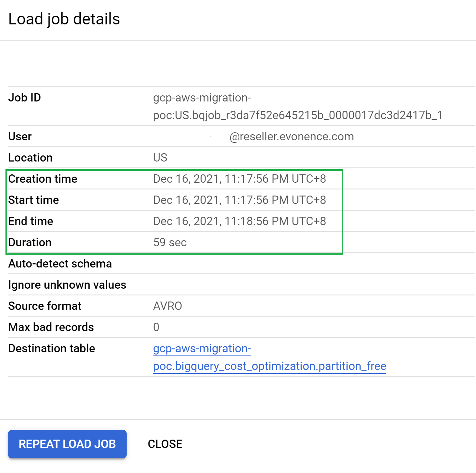The height and width of the screenshot is (473, 476).
Task: Click the Start time row
Action: pos(34,200)
